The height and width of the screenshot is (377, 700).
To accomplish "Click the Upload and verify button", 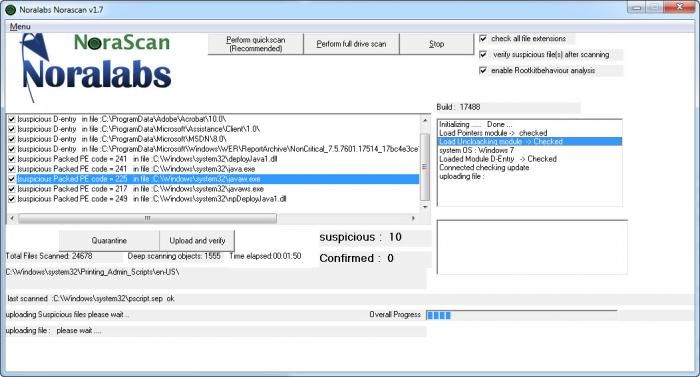I will click(x=197, y=240).
